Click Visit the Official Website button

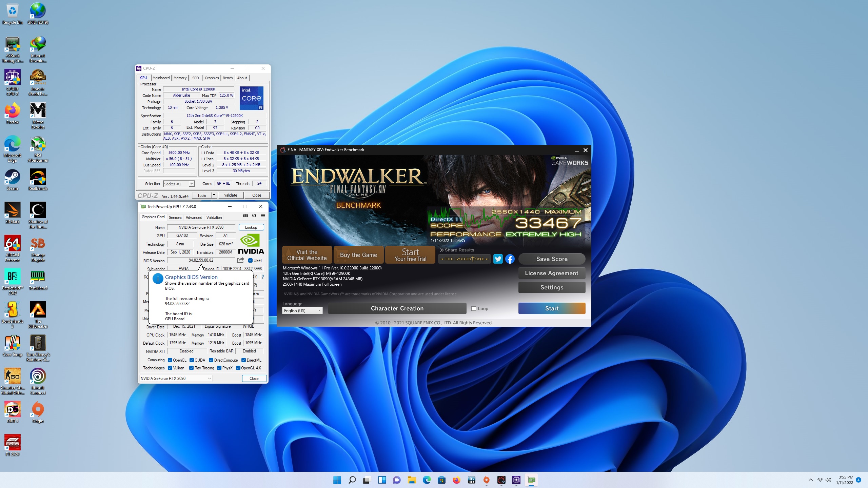click(x=307, y=255)
